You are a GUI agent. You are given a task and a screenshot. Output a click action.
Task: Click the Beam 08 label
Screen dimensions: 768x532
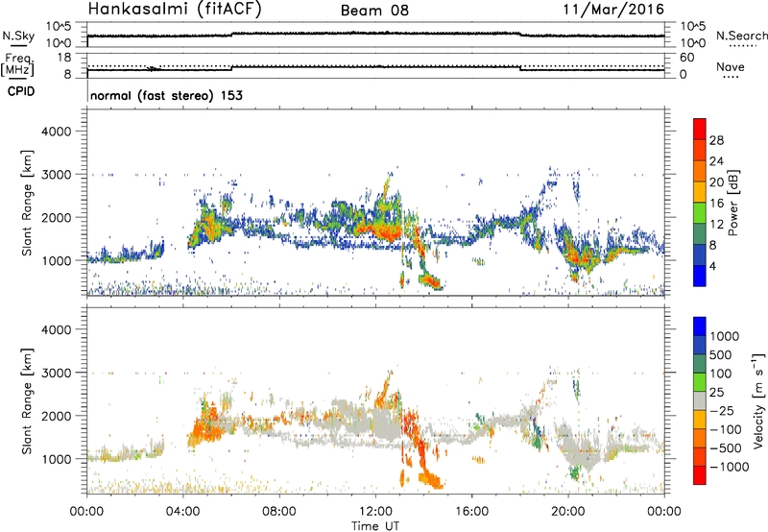click(x=374, y=11)
